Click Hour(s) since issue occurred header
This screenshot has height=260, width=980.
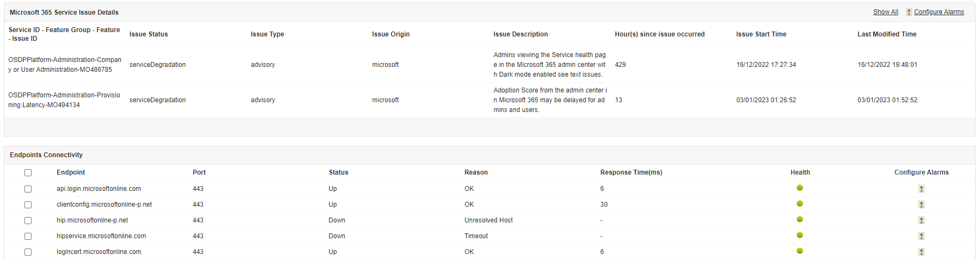pos(659,34)
